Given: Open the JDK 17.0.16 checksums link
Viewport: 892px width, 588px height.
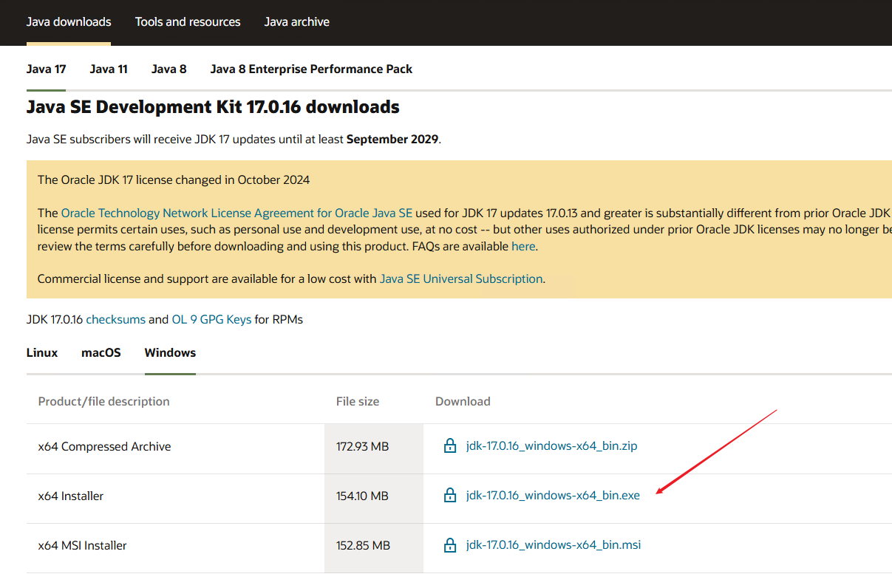Looking at the screenshot, I should click(116, 319).
